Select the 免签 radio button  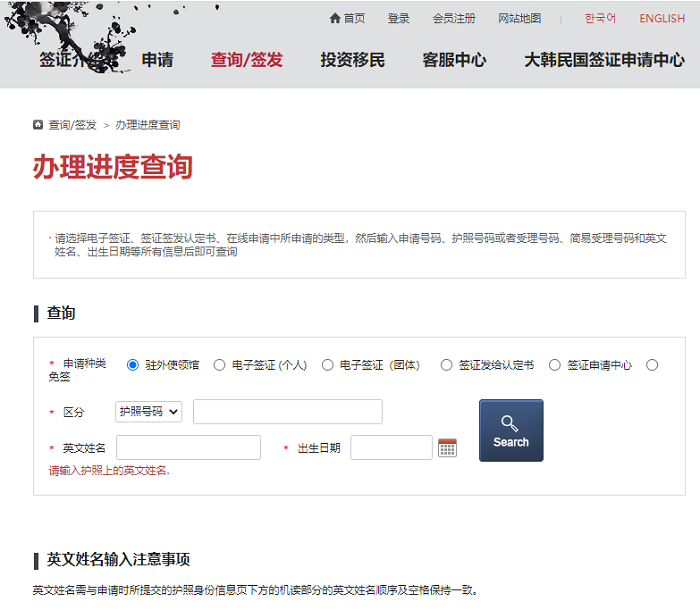[x=652, y=365]
